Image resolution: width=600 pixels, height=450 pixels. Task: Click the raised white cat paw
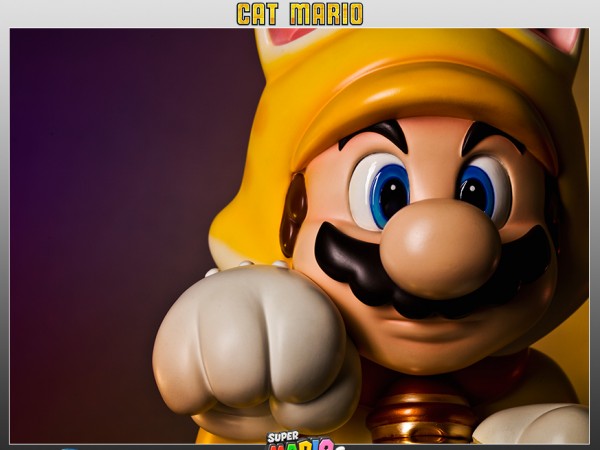(x=250, y=340)
